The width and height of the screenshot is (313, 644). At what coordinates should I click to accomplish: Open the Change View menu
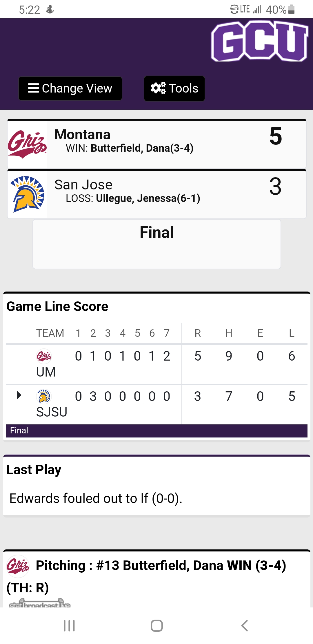coord(70,88)
